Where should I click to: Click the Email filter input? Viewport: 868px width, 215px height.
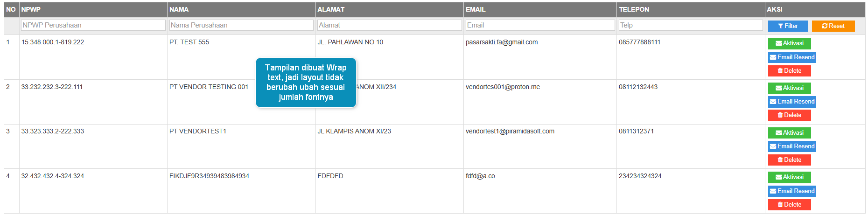pos(540,25)
